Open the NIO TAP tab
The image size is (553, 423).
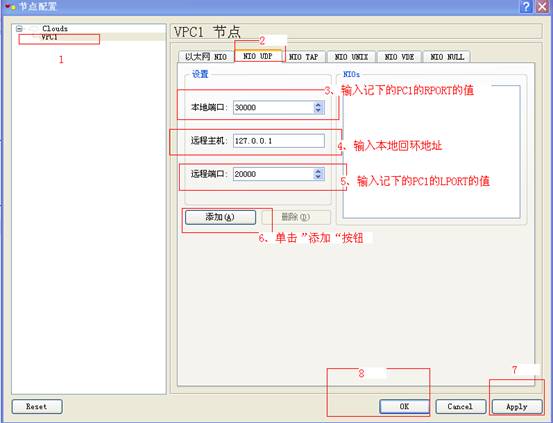click(x=303, y=56)
